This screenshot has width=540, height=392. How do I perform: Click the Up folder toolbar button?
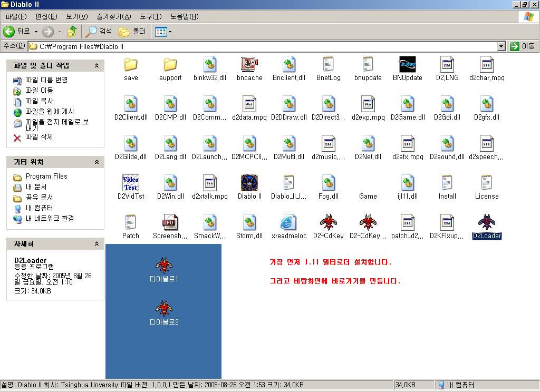(72, 32)
